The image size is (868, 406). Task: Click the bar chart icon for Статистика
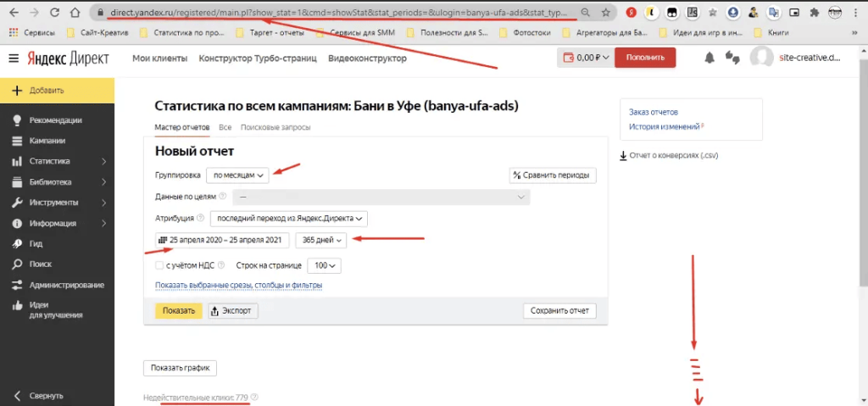[17, 161]
